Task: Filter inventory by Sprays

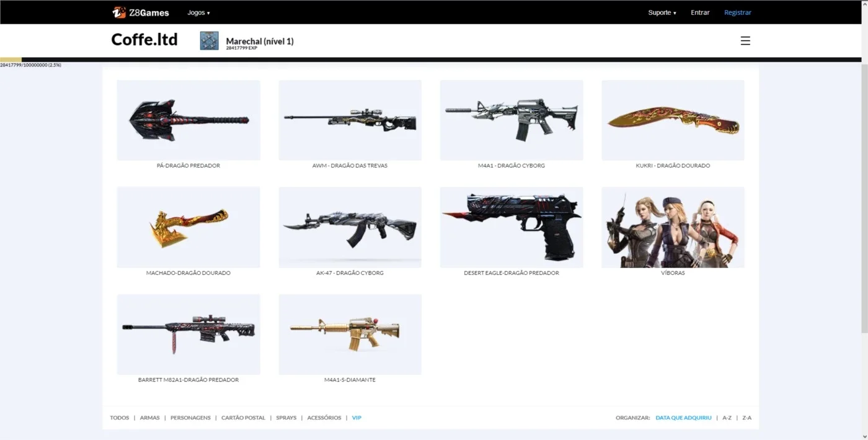Action: 286,418
